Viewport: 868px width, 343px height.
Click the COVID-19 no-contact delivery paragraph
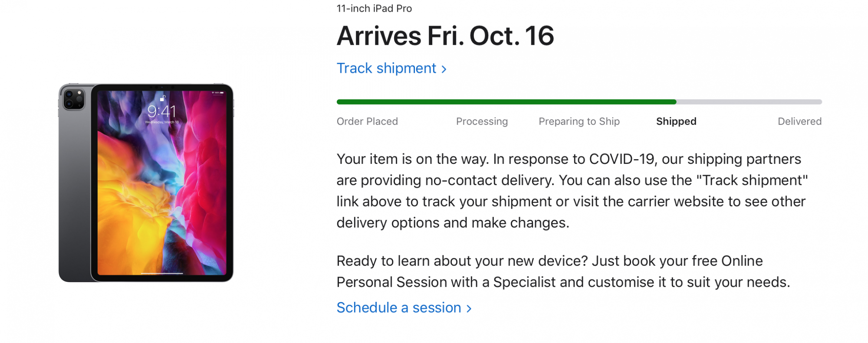pos(571,191)
